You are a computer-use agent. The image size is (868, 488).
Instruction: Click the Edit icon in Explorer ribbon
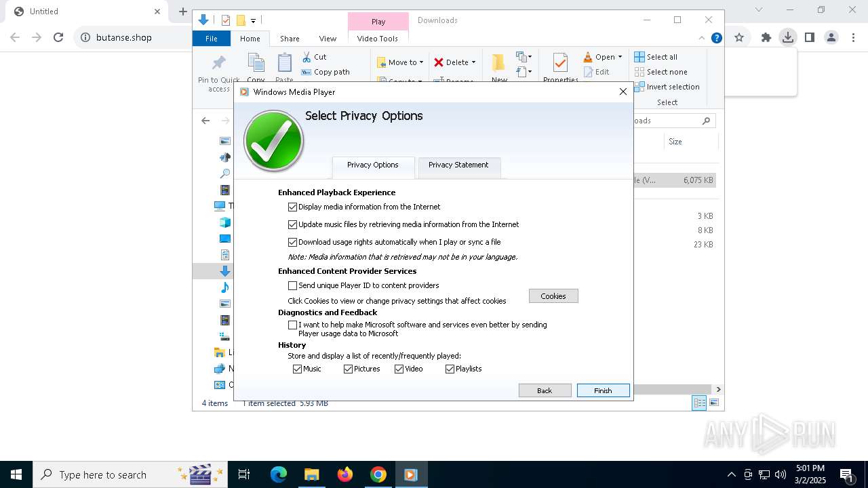(x=588, y=72)
